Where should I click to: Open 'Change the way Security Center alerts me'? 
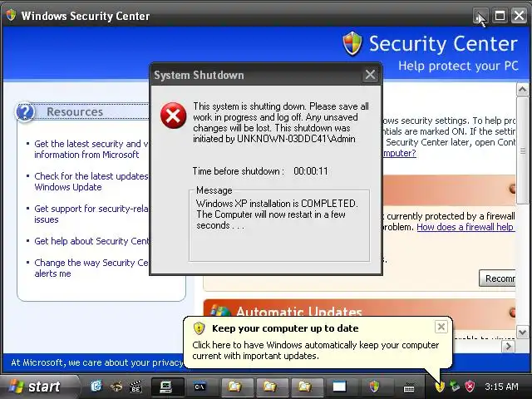pyautogui.click(x=91, y=268)
